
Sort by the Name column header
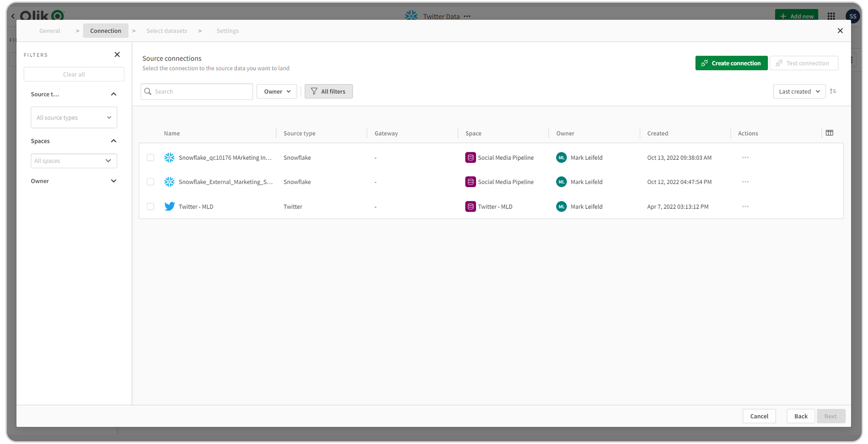pyautogui.click(x=172, y=133)
